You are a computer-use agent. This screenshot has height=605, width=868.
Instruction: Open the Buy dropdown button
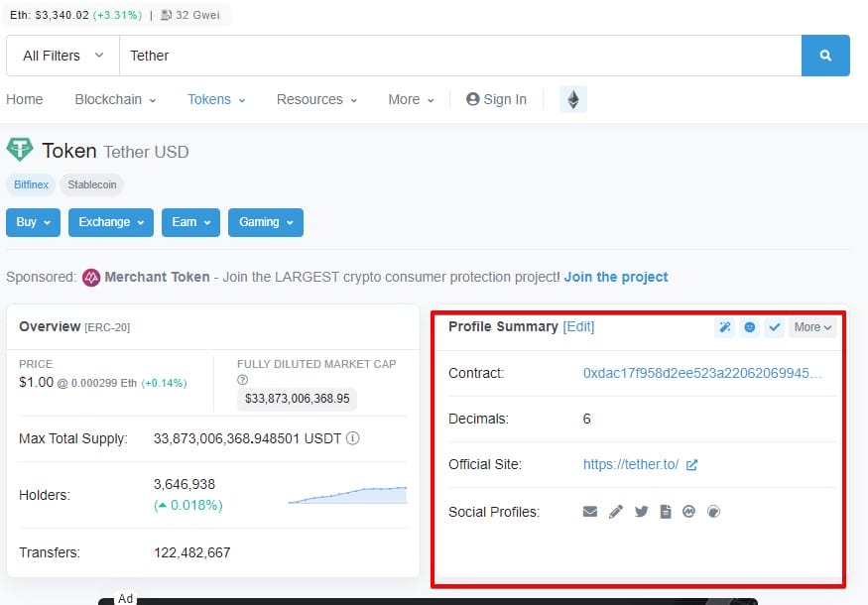pyautogui.click(x=33, y=222)
